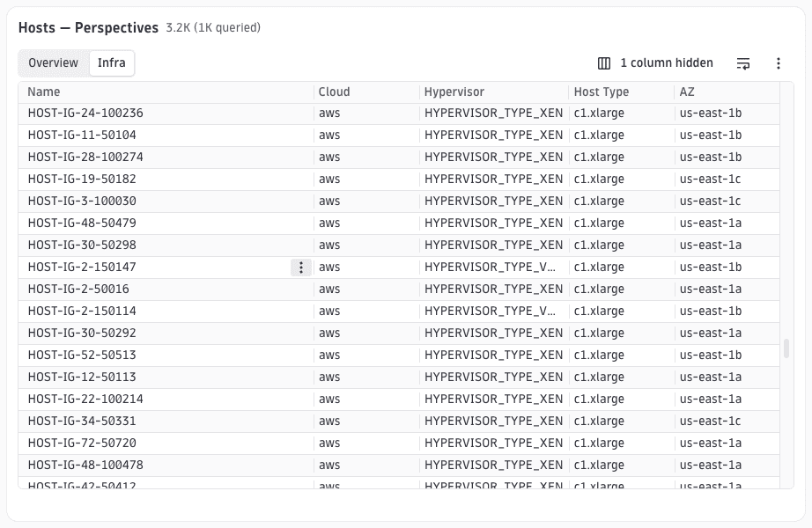This screenshot has height=528, width=812.
Task: Select the Infra tab
Action: 111,63
